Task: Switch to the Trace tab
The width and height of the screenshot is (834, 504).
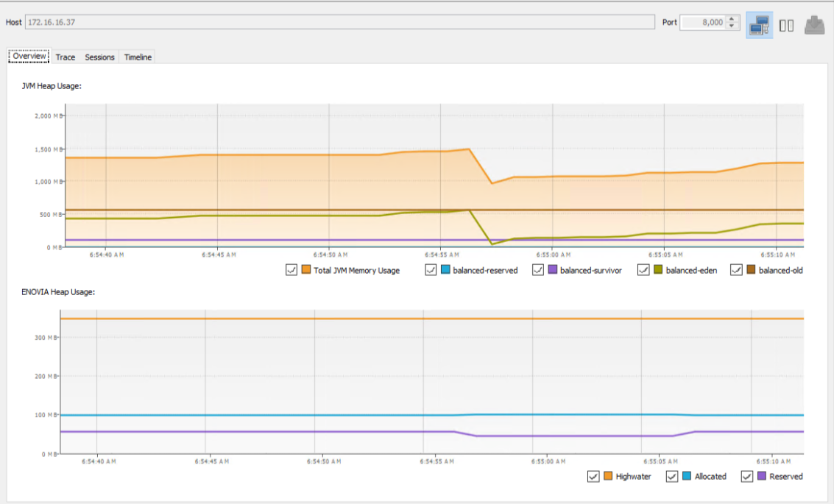Action: (x=66, y=57)
